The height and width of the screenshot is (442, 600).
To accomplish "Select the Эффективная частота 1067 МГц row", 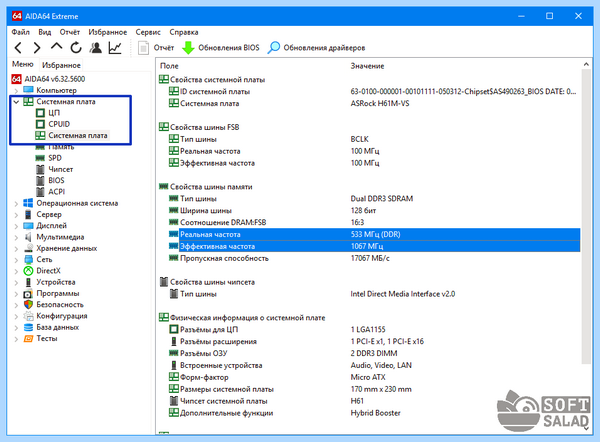I will [x=375, y=246].
